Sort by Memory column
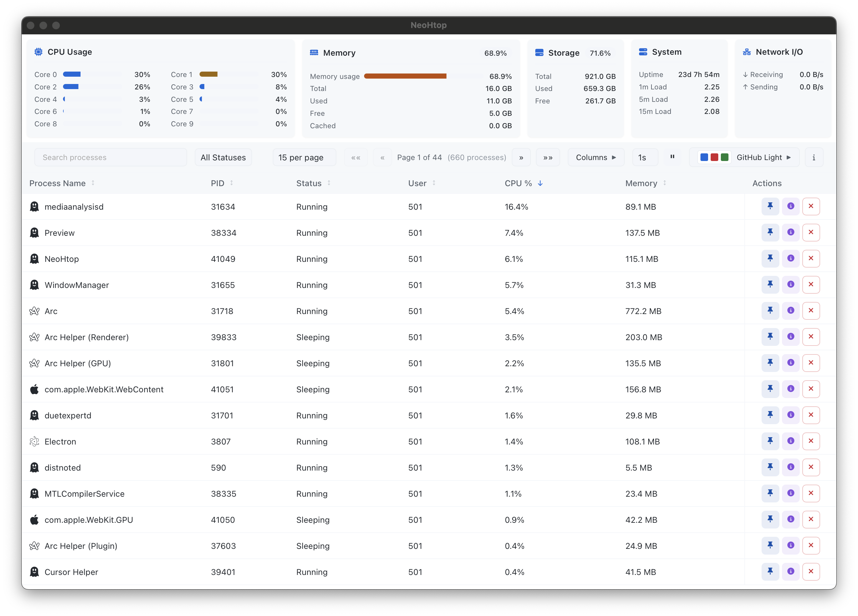The width and height of the screenshot is (858, 616). coord(645,183)
